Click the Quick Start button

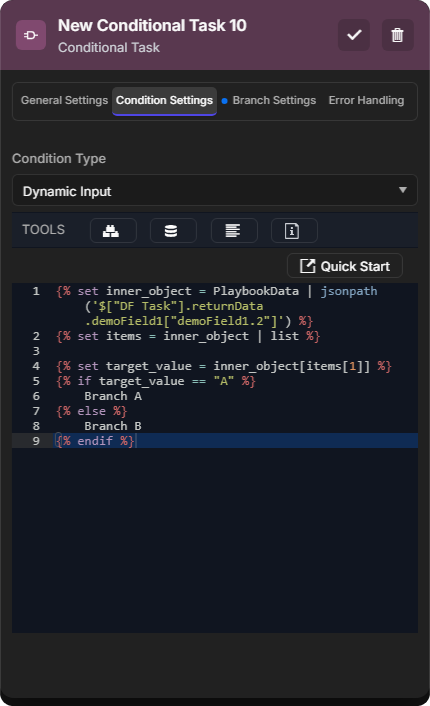tap(344, 266)
